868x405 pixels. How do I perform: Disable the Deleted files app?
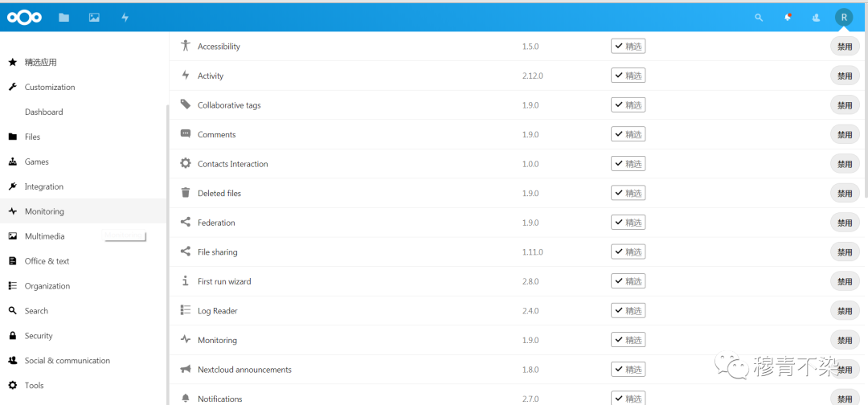[x=845, y=193]
